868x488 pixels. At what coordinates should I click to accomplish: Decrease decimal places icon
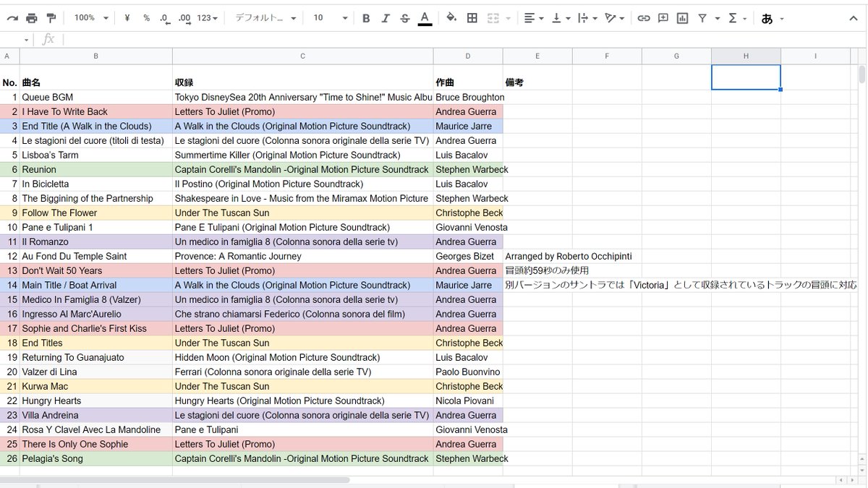[x=165, y=18]
